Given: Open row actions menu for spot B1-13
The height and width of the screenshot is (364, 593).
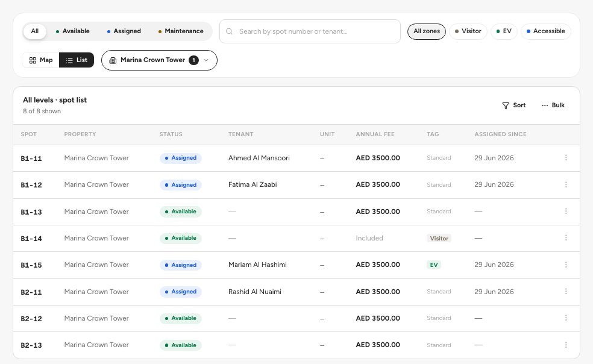Looking at the screenshot, I should (x=566, y=211).
